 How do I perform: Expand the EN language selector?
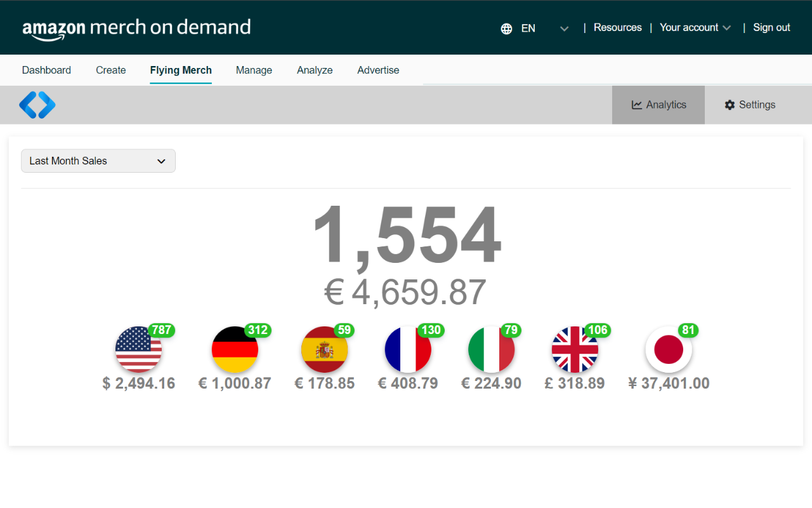(546, 28)
